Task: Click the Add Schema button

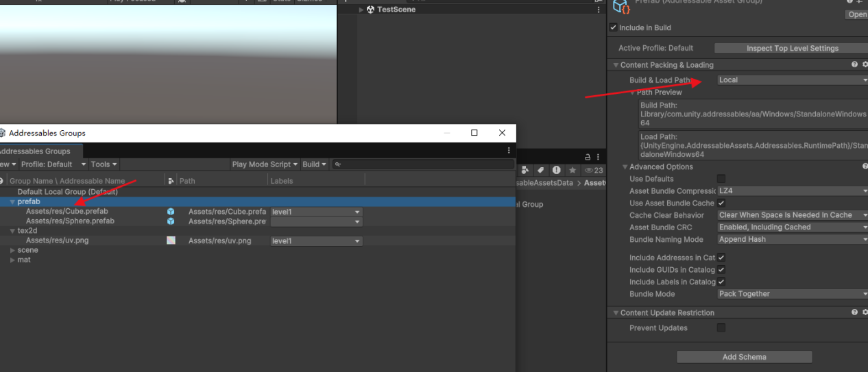Action: (744, 357)
